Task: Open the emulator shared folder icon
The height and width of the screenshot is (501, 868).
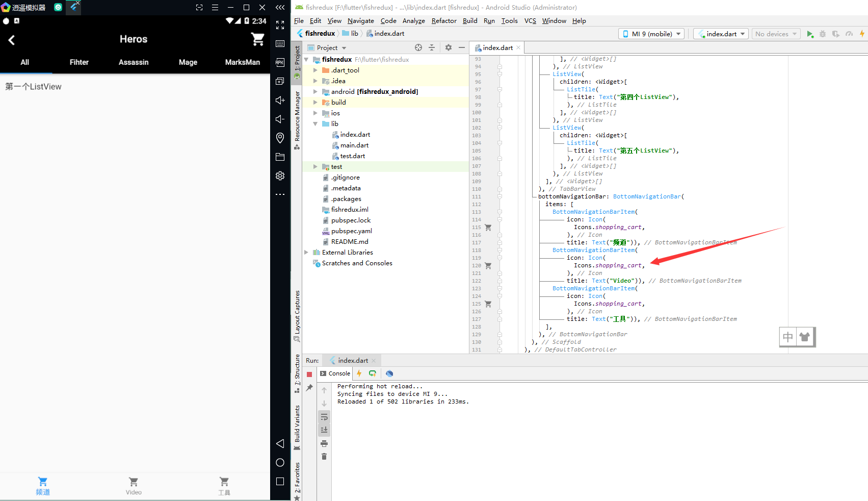Action: 280,157
